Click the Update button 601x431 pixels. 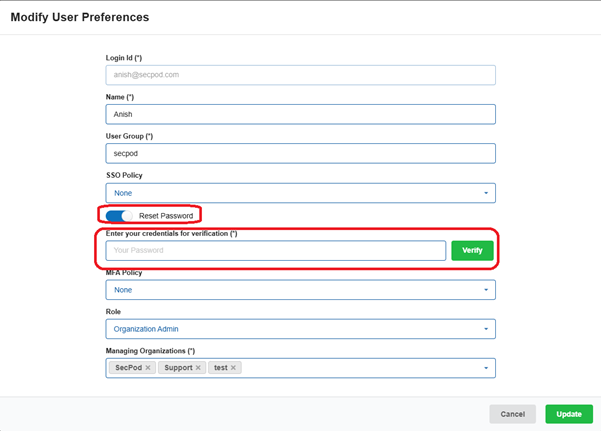tap(569, 413)
